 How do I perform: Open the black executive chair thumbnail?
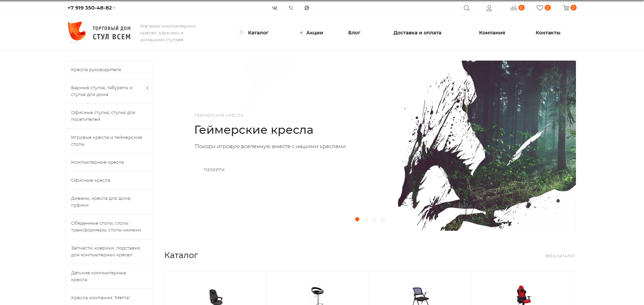tap(215, 296)
